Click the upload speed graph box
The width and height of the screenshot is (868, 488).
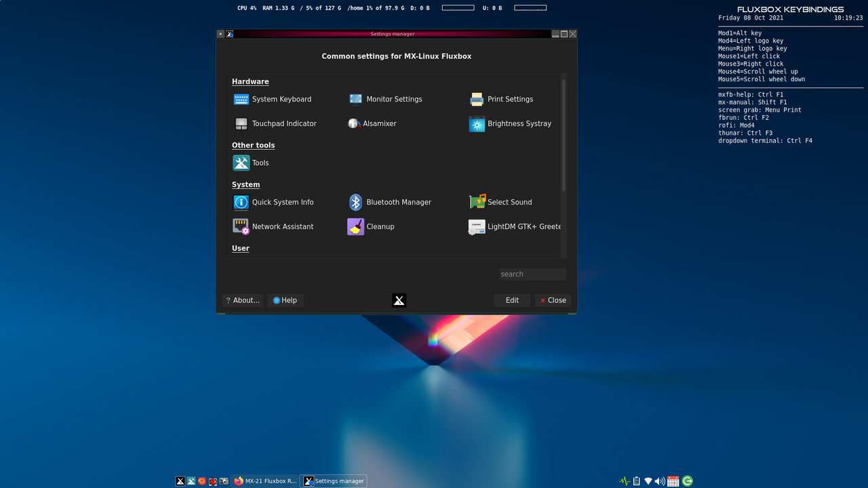pyautogui.click(x=530, y=8)
